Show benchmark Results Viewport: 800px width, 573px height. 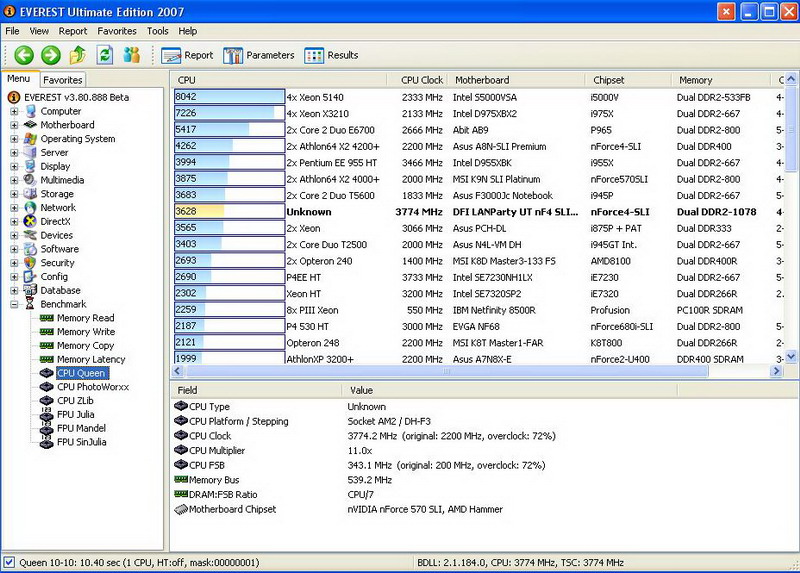[331, 55]
